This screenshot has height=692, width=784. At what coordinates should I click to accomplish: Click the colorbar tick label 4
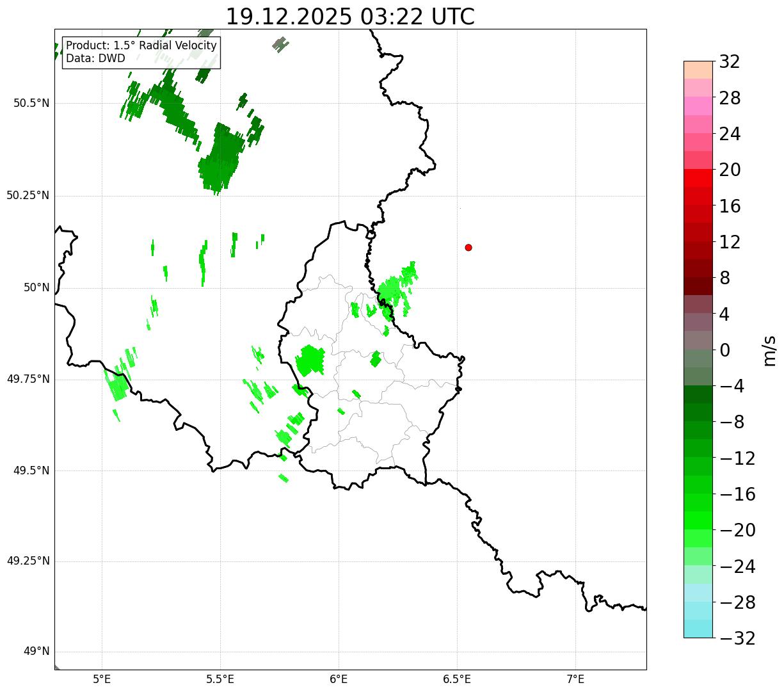(x=724, y=314)
